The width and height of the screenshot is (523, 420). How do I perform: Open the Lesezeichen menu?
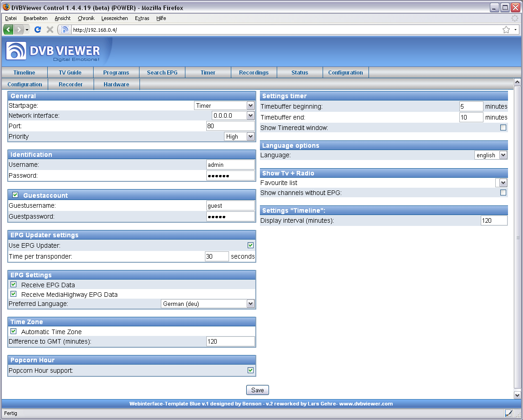click(115, 18)
